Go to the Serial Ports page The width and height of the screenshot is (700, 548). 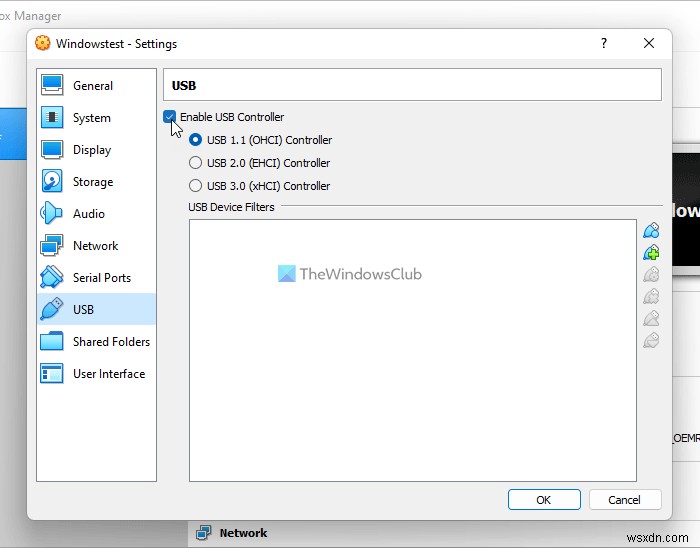point(96,278)
